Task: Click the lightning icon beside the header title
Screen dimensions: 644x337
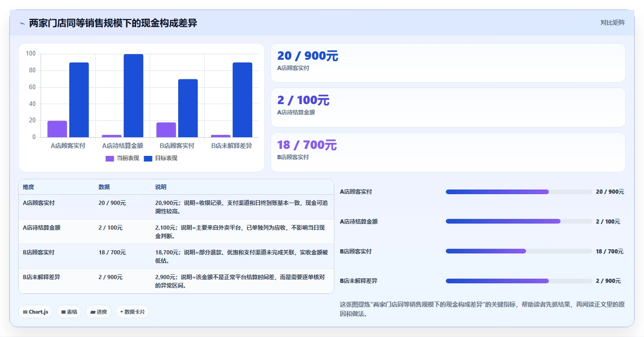Action: (22, 23)
